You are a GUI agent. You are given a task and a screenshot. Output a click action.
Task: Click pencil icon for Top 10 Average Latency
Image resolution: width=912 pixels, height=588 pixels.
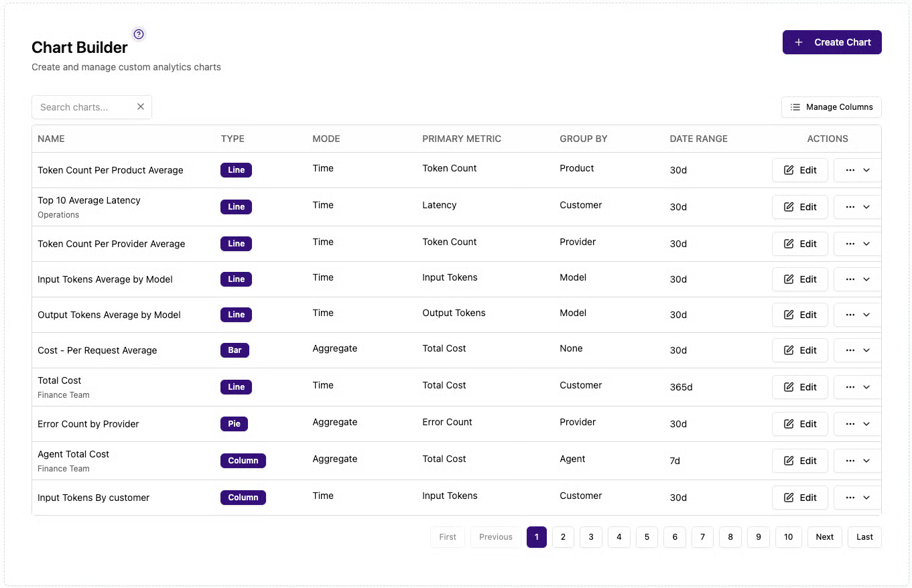tap(789, 207)
